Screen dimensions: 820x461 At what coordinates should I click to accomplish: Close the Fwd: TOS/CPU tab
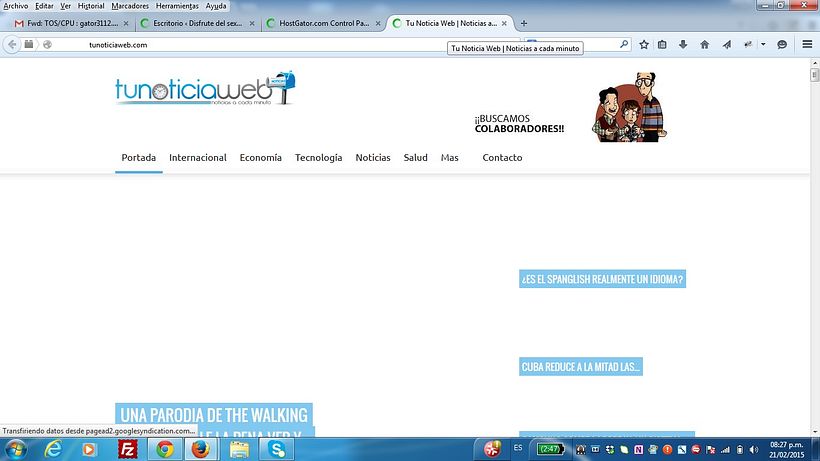pos(126,24)
